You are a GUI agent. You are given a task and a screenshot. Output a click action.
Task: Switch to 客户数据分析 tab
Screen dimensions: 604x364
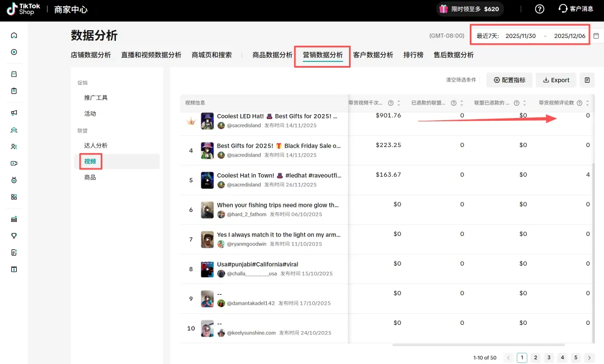(373, 55)
